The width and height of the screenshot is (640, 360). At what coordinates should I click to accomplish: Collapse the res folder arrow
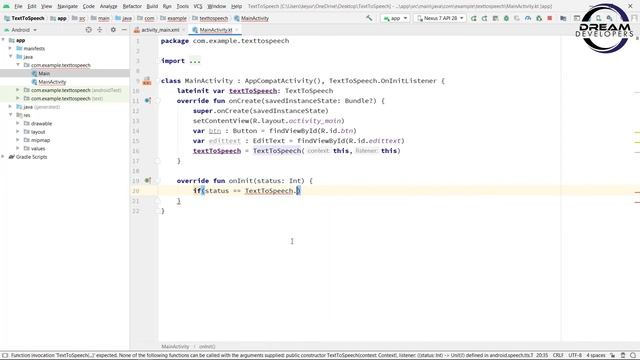pos(10,115)
